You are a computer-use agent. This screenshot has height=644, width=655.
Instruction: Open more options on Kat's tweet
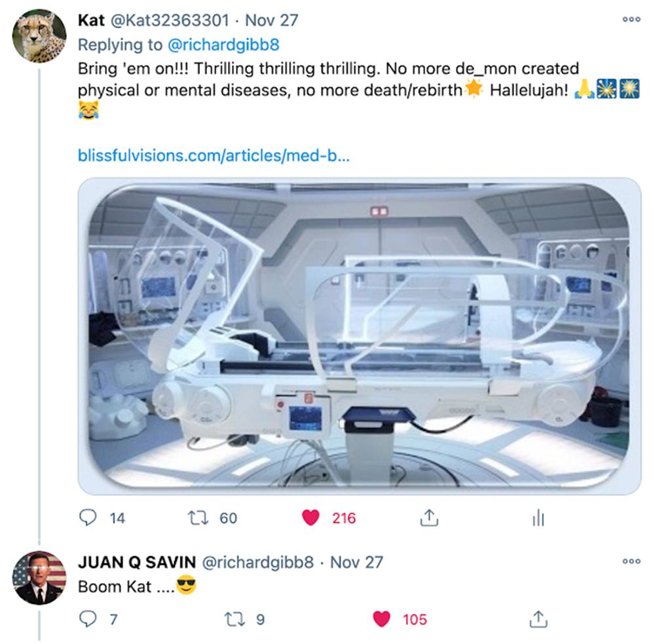(631, 20)
